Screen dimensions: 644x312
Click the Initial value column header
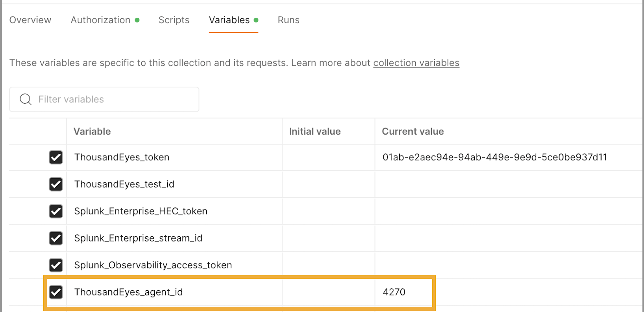click(315, 132)
